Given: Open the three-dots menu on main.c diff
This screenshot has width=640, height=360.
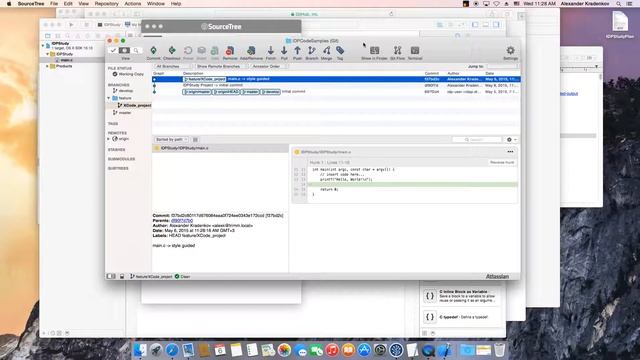Looking at the screenshot, I should [x=510, y=152].
